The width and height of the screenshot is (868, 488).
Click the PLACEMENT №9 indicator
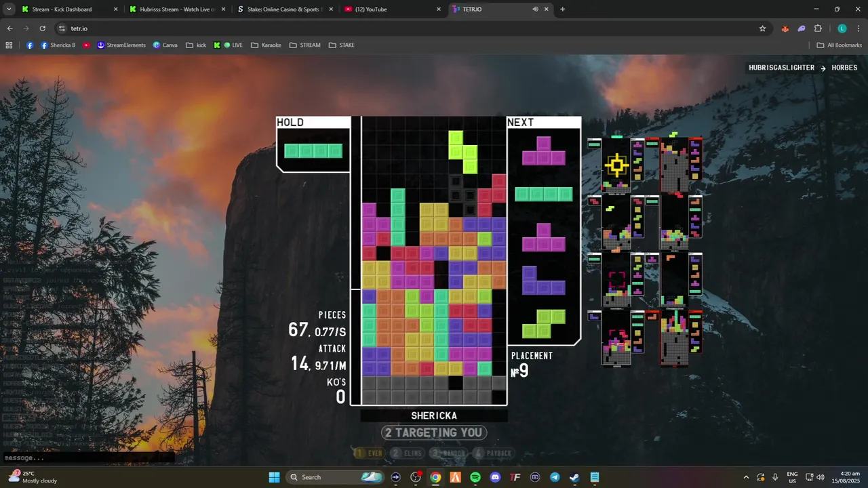[532, 365]
